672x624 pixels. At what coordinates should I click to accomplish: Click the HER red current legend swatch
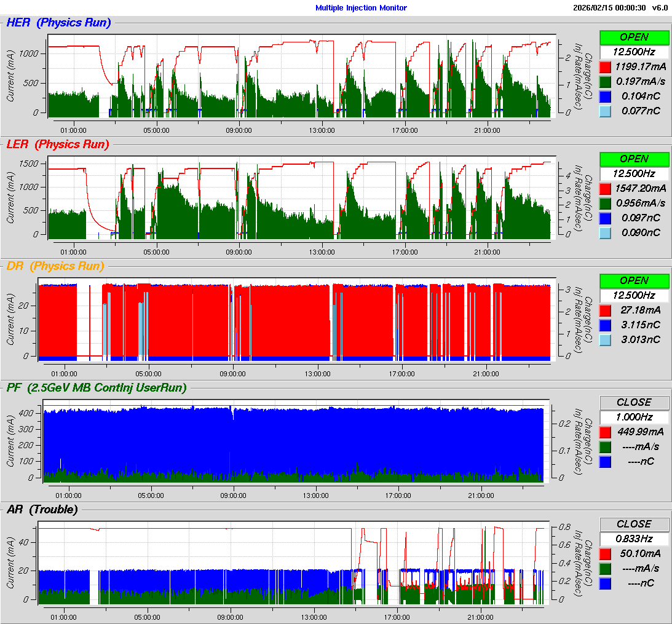pyautogui.click(x=605, y=66)
